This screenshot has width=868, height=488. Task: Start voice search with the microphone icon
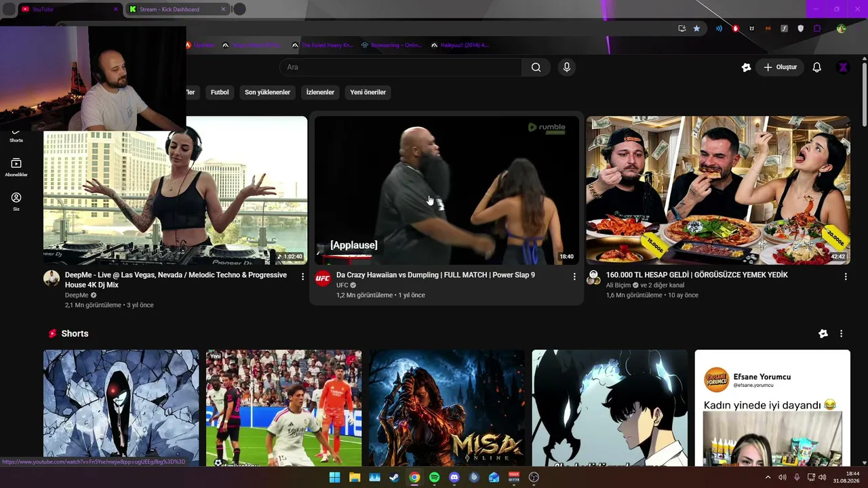(x=567, y=67)
